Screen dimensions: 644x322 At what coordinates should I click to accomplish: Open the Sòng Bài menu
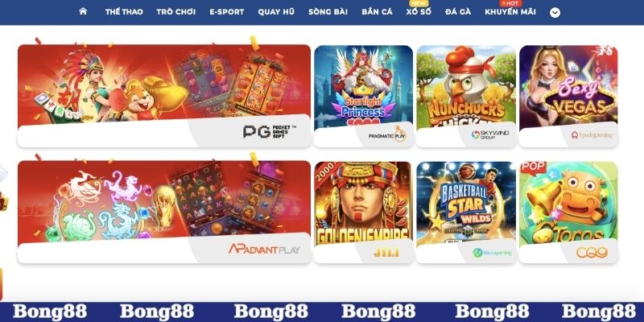(x=328, y=12)
